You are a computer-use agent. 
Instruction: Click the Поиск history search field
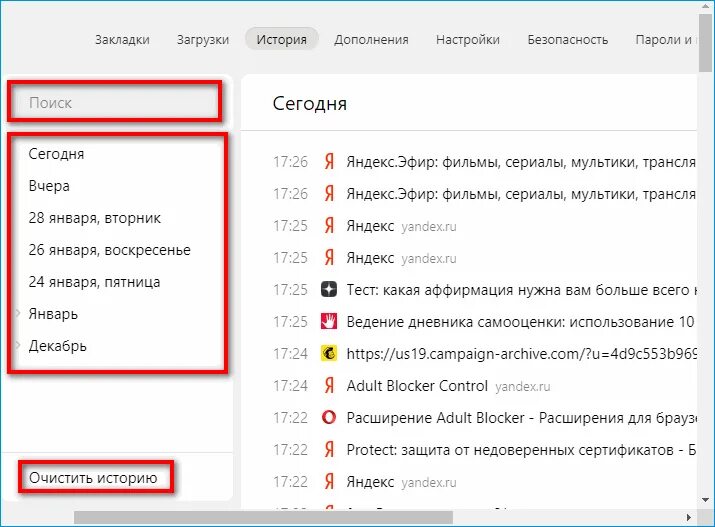click(x=115, y=103)
